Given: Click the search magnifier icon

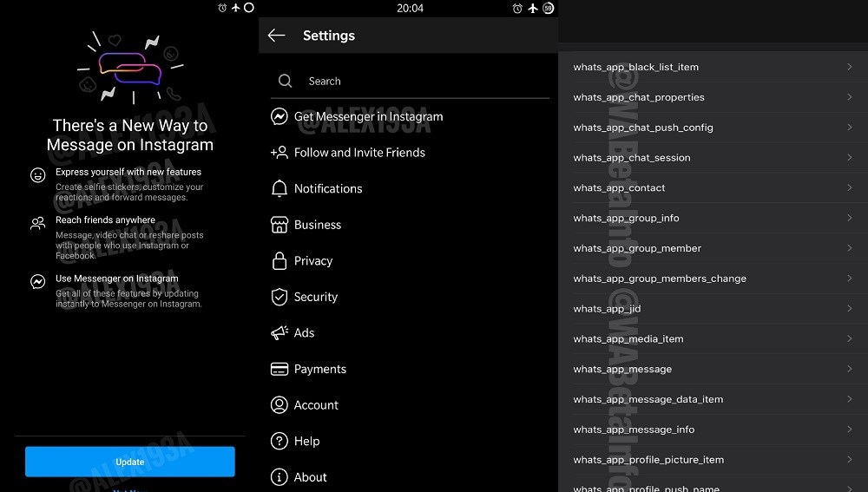Looking at the screenshot, I should tap(285, 81).
